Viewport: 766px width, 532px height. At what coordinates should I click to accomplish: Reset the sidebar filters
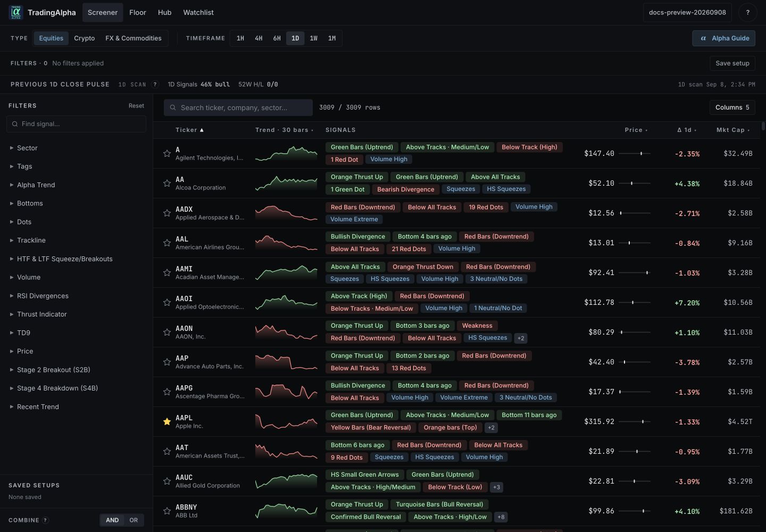136,106
